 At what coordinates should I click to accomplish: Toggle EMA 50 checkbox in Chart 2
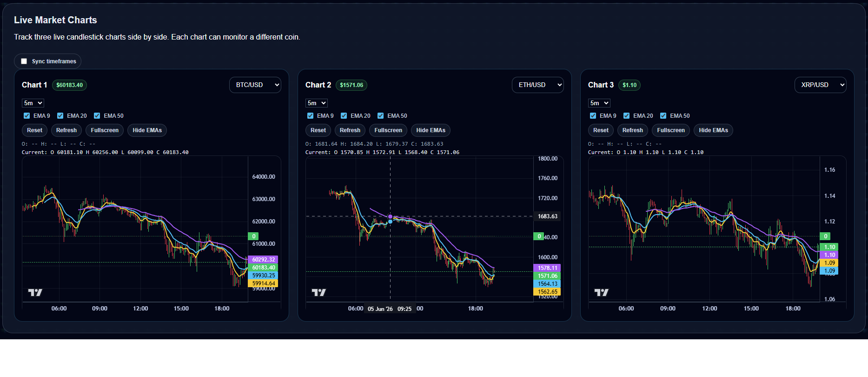[x=380, y=116]
